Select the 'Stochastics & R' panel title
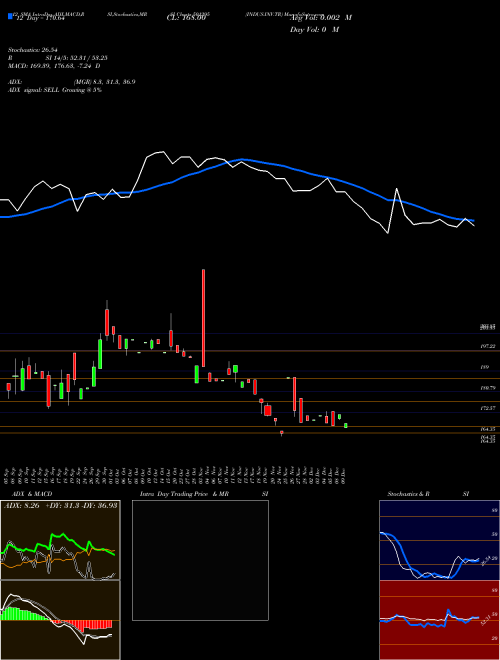This screenshot has height=660, width=500. point(408,494)
